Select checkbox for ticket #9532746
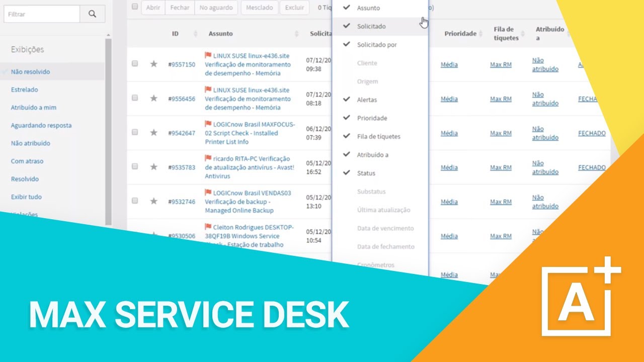Viewport: 644px width, 362px height. click(134, 200)
